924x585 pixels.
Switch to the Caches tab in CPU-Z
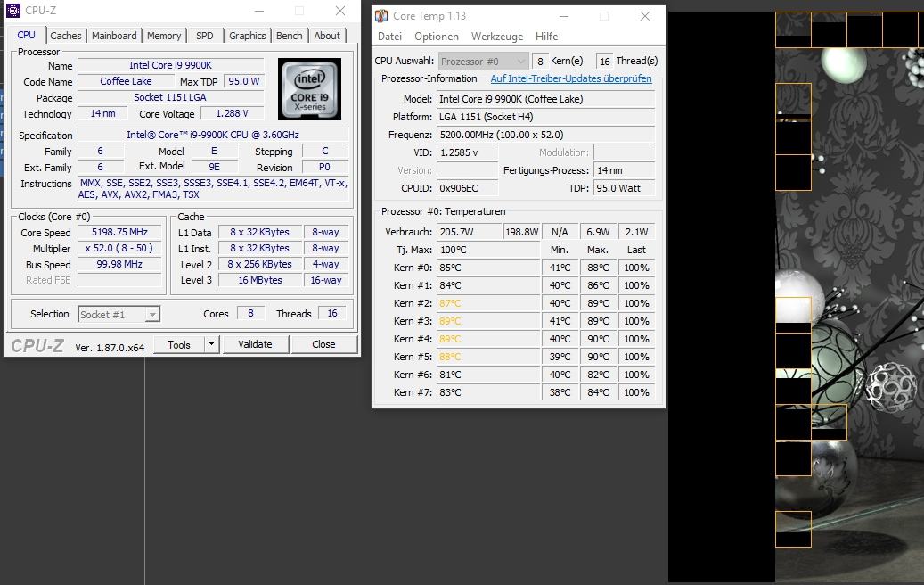(x=66, y=36)
